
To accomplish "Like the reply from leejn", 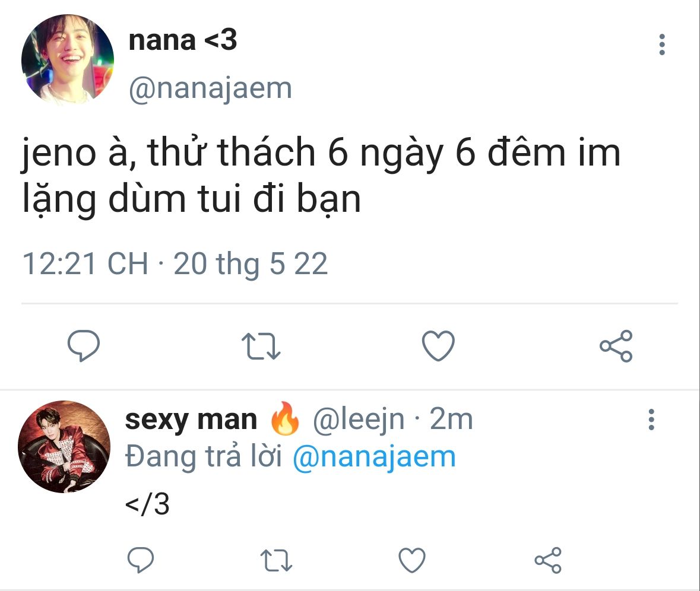I will coord(411,560).
